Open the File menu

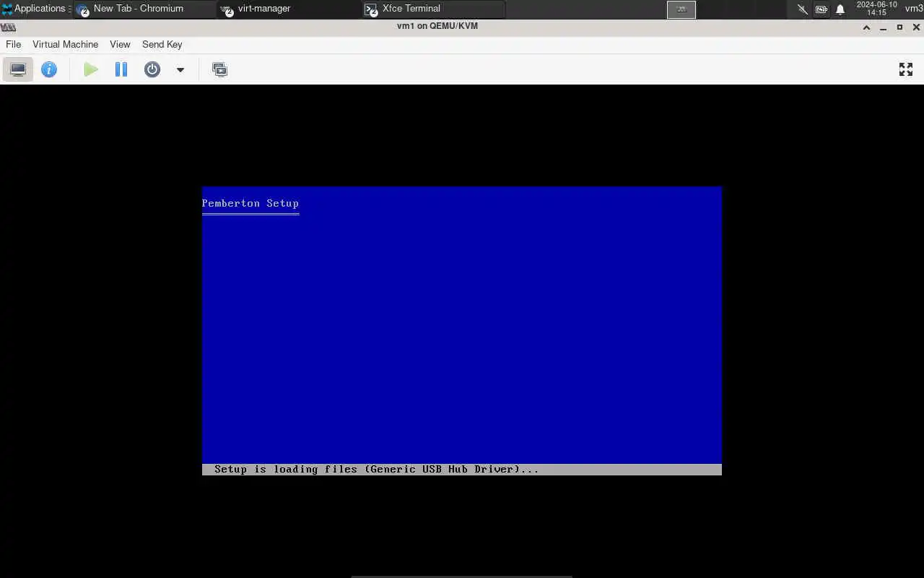click(x=13, y=44)
